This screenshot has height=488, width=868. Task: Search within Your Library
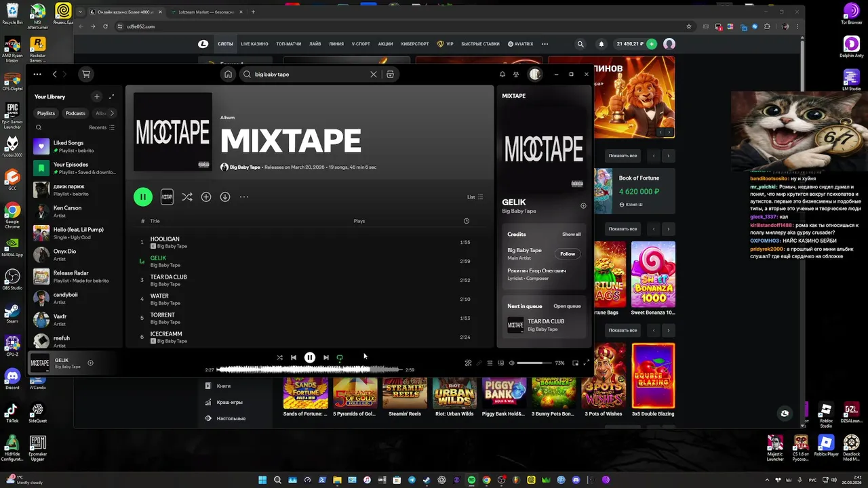[39, 127]
